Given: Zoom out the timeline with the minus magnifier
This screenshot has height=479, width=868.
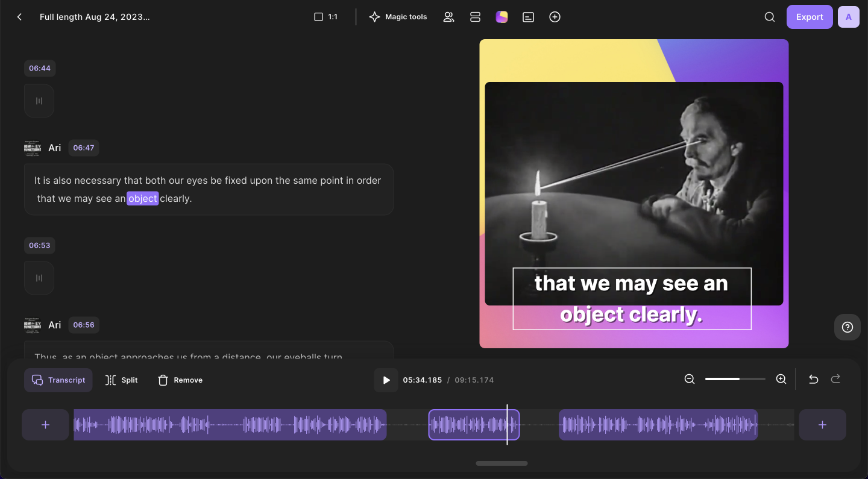Looking at the screenshot, I should [x=690, y=379].
